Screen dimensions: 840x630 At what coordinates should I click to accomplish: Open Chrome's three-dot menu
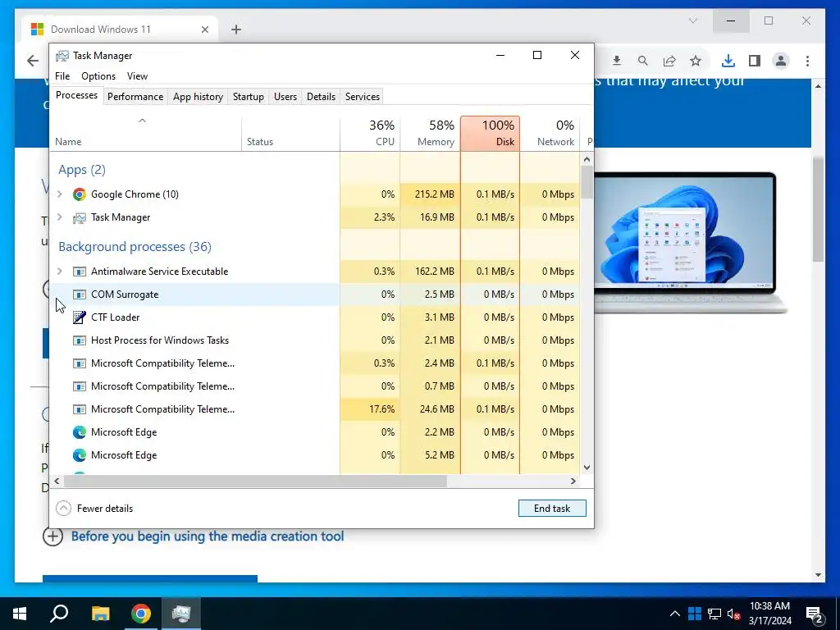[807, 61]
